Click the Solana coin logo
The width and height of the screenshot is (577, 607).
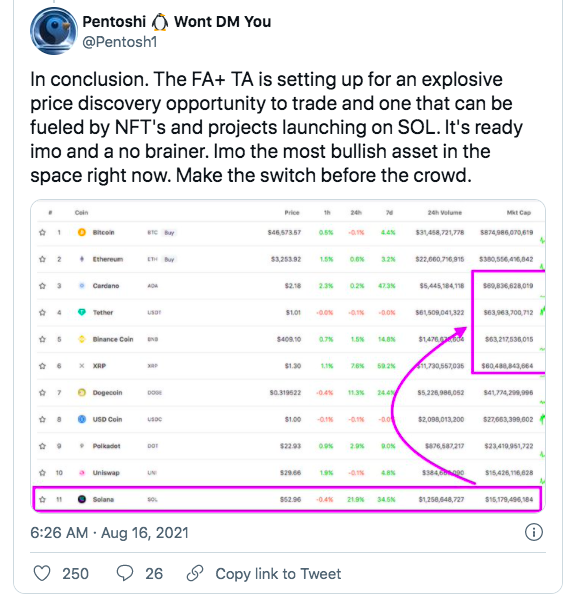82,499
